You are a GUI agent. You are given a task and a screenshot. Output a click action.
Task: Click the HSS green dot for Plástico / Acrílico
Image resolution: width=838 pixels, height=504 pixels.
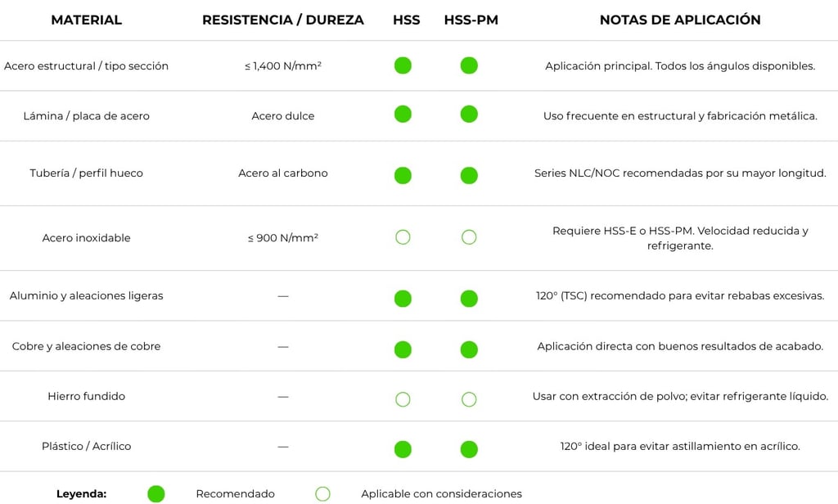click(x=403, y=449)
